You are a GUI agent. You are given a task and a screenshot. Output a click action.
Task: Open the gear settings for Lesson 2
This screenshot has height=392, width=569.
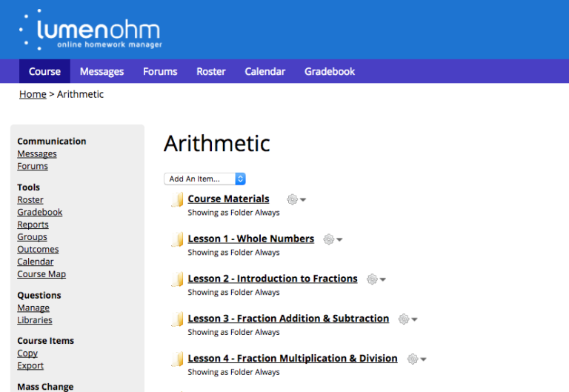click(372, 279)
